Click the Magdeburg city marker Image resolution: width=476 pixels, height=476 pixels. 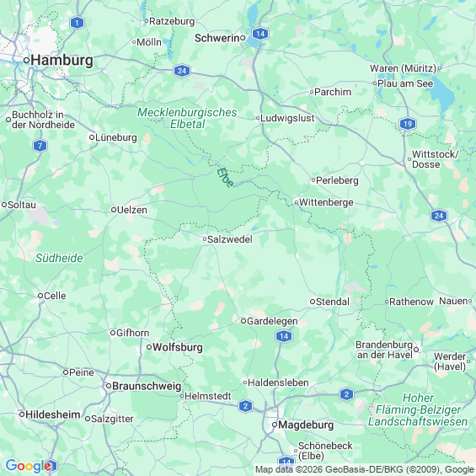pyautogui.click(x=275, y=425)
